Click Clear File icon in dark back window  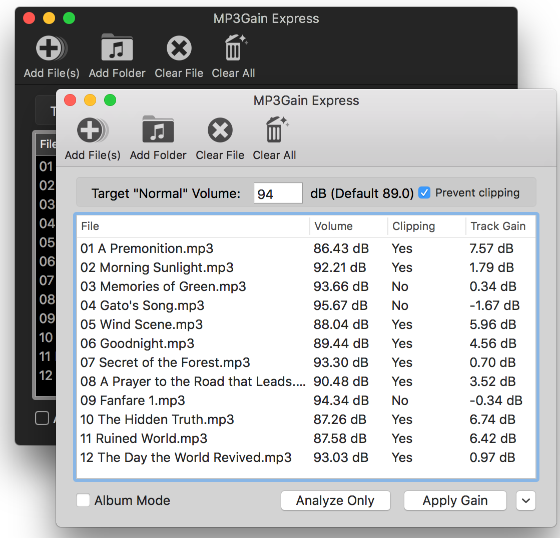coord(179,48)
